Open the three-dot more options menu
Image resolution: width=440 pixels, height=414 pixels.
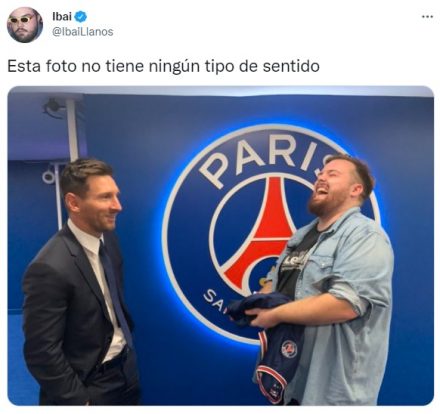[427, 16]
